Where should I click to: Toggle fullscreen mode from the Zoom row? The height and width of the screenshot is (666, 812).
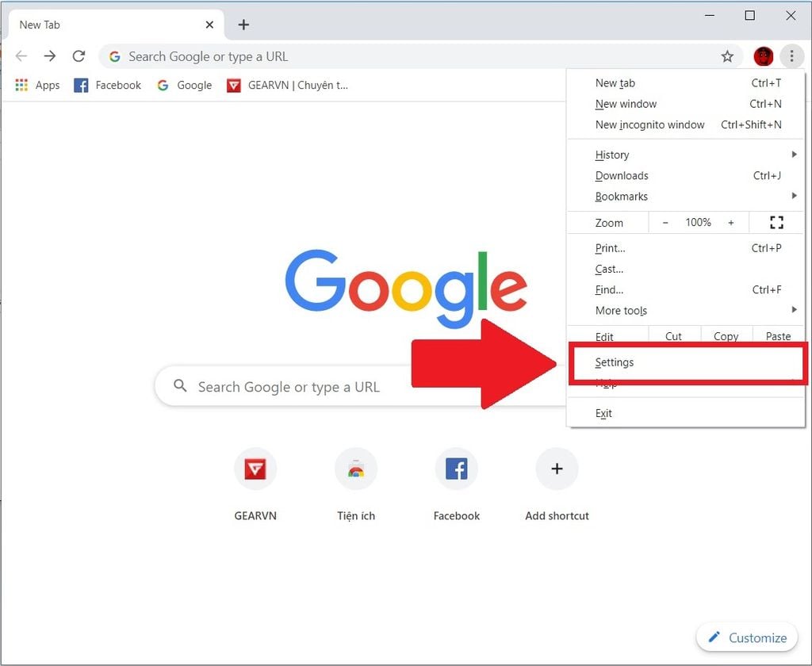tap(776, 223)
